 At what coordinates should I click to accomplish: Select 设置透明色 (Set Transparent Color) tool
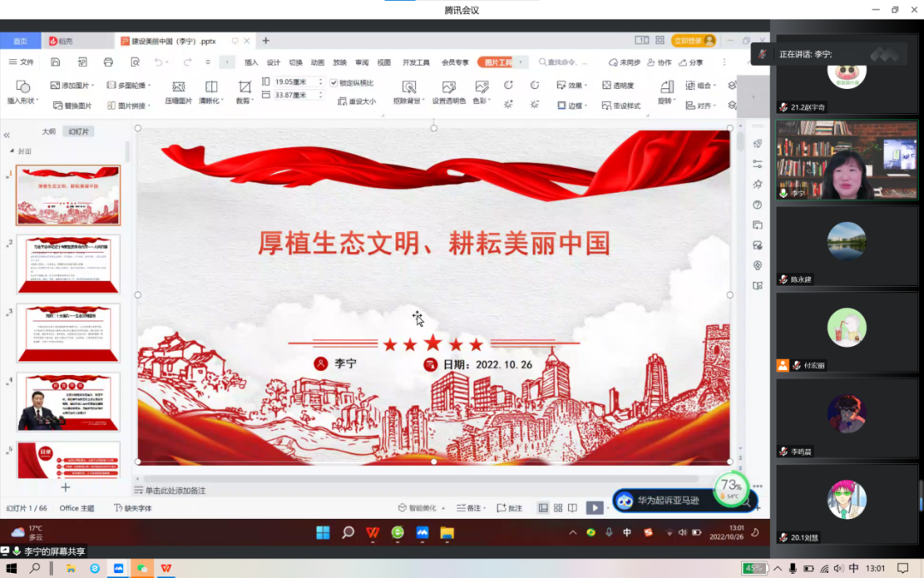(449, 92)
